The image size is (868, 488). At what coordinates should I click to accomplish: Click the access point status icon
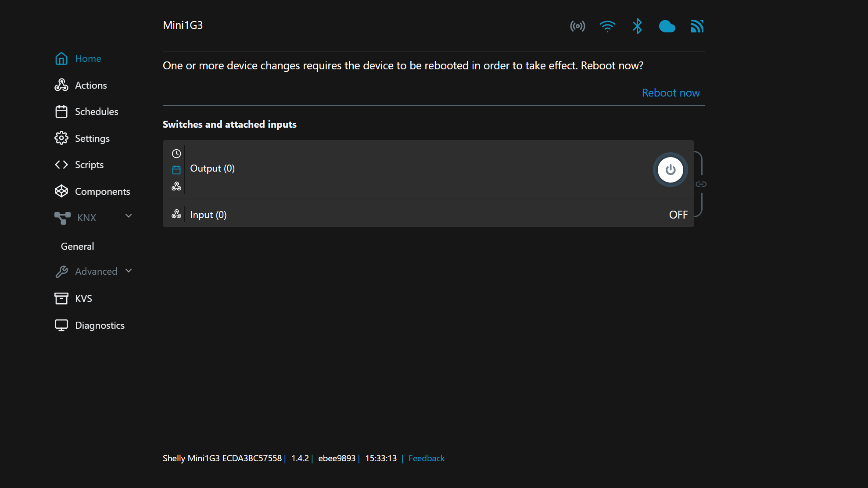click(577, 26)
